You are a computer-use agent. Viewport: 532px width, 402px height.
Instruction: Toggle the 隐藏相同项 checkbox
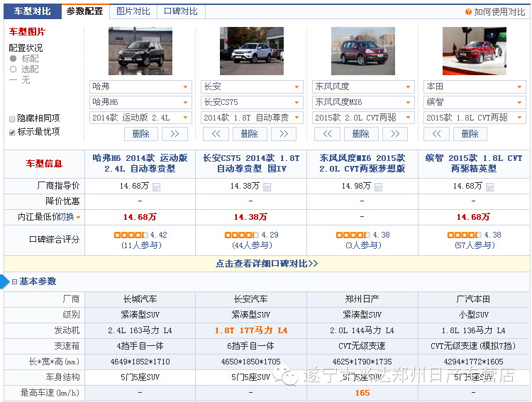click(12, 118)
